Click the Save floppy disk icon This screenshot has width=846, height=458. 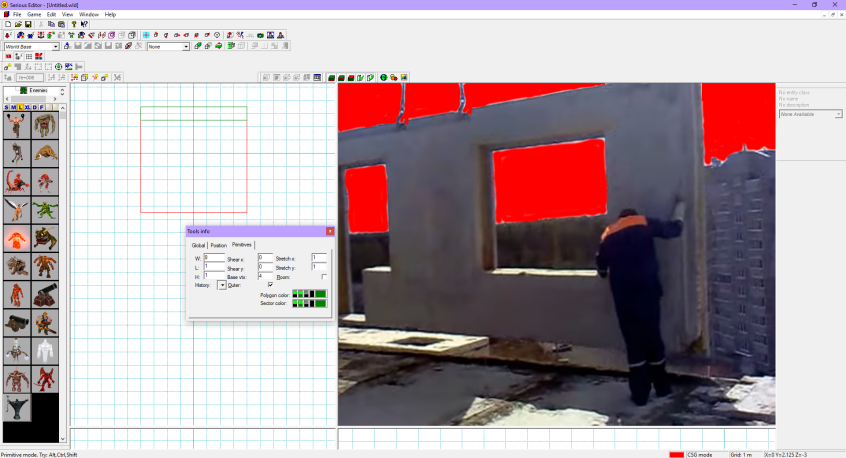tap(28, 24)
